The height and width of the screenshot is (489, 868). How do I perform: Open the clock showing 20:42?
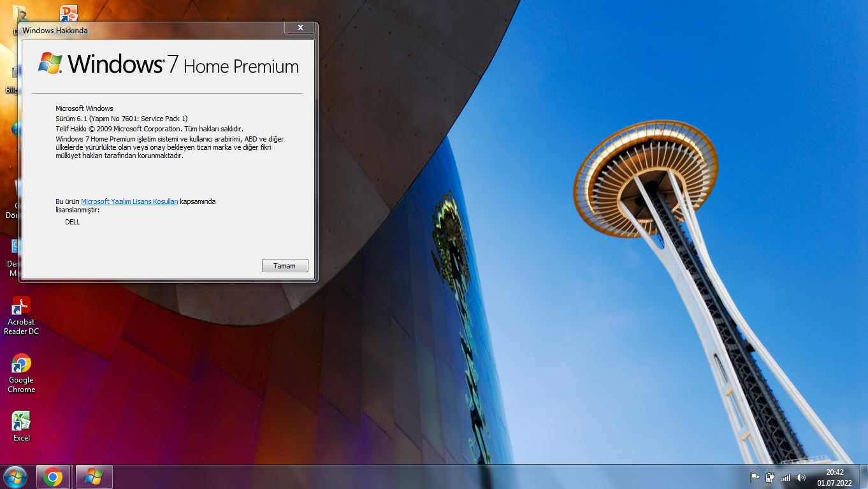pyautogui.click(x=835, y=472)
